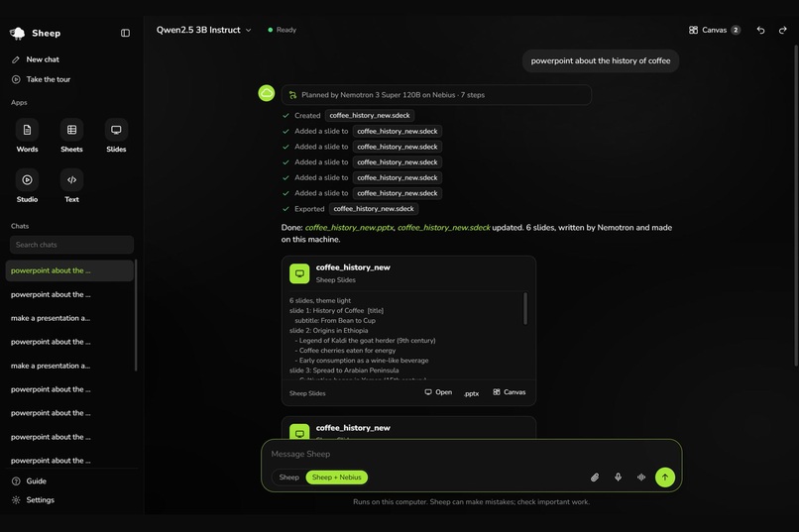
Task: Click the card preview scrollbar
Action: click(525, 308)
